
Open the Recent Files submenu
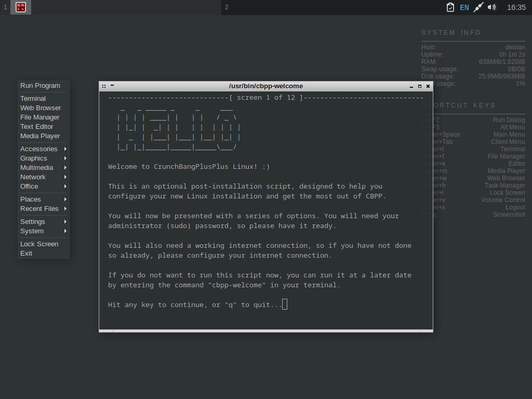tap(38, 208)
